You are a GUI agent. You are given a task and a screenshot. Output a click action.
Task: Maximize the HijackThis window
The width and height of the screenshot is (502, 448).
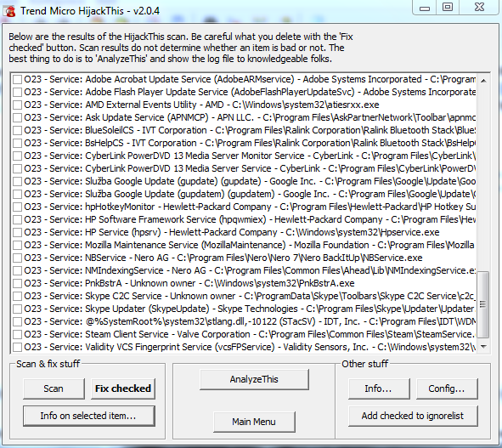(x=448, y=7)
